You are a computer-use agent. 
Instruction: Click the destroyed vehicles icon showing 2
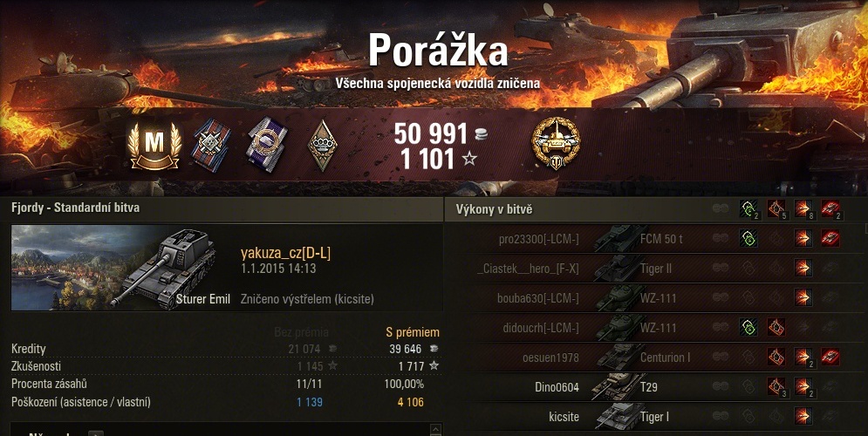830,209
